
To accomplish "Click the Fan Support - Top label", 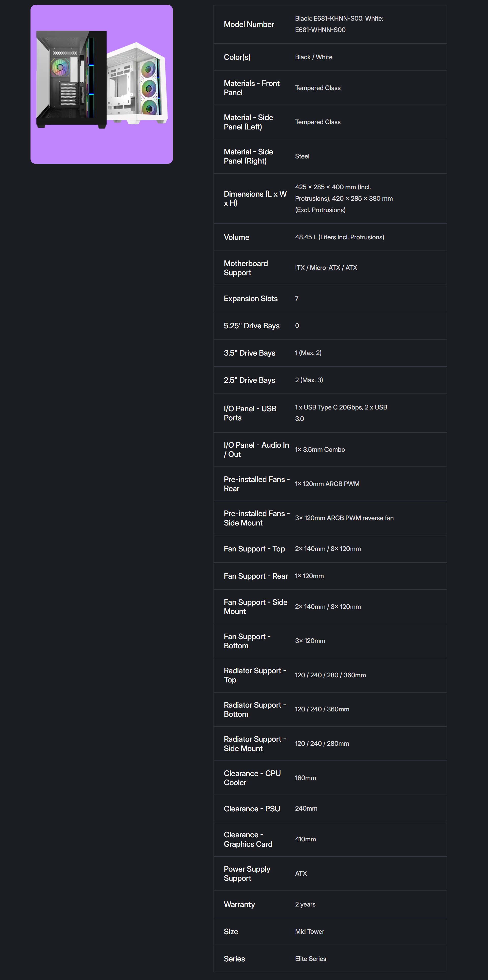I will pyautogui.click(x=254, y=549).
